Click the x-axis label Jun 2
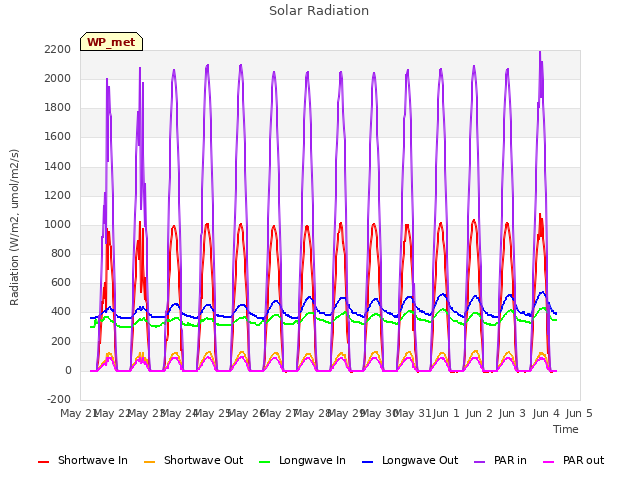Screen dimensions: 640x480 point(479,413)
